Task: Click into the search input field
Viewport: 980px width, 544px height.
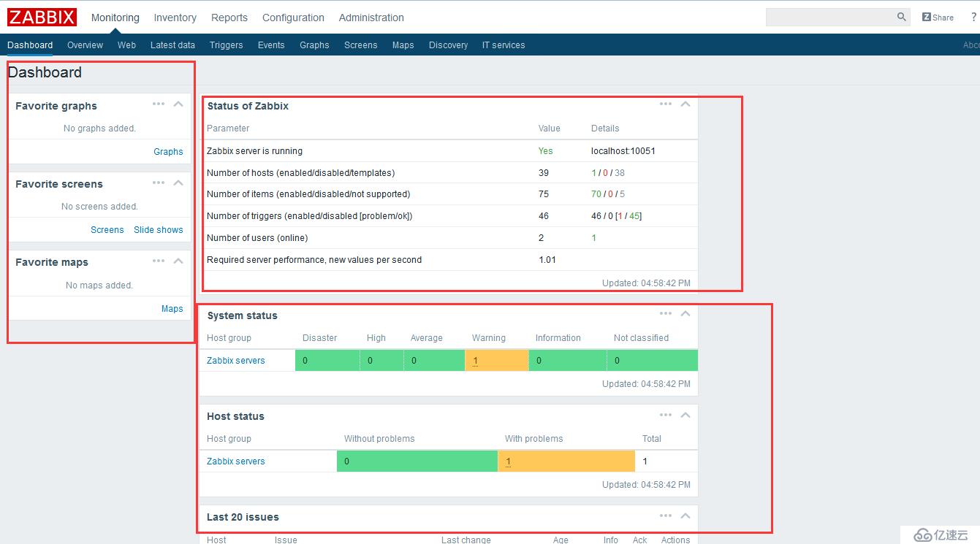Action: point(830,17)
